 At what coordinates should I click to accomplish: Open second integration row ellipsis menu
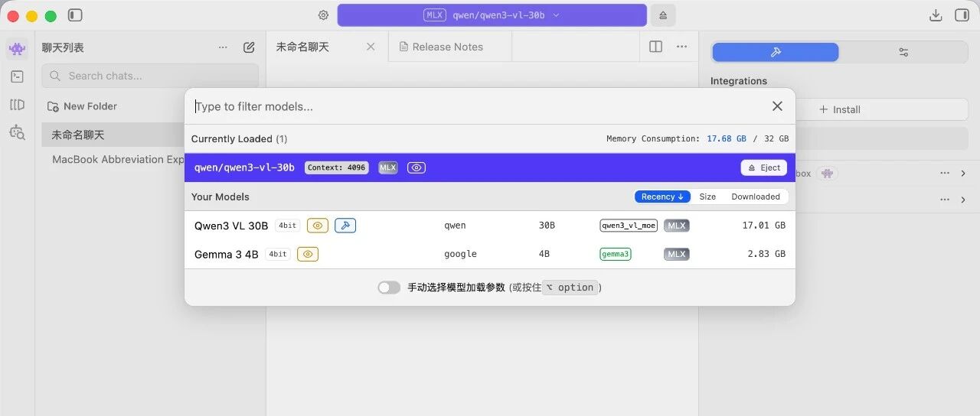(945, 200)
